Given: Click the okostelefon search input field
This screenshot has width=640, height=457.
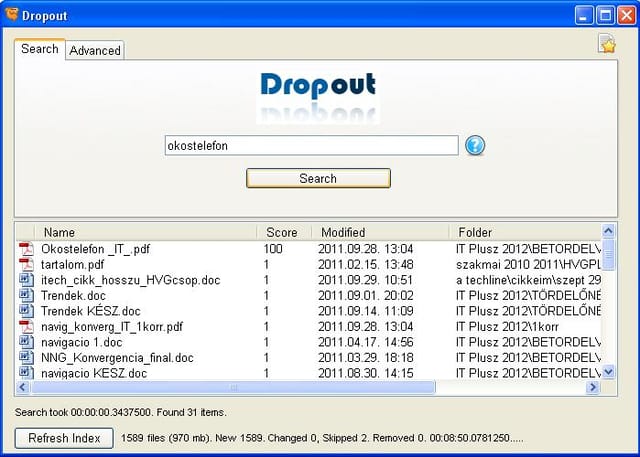Looking at the screenshot, I should pyautogui.click(x=311, y=146).
